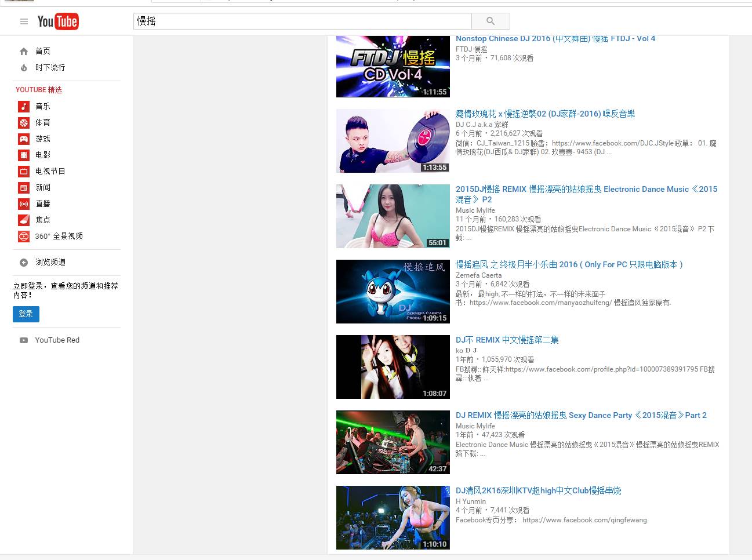Open the 慢摇追风 video title link

tap(569, 264)
